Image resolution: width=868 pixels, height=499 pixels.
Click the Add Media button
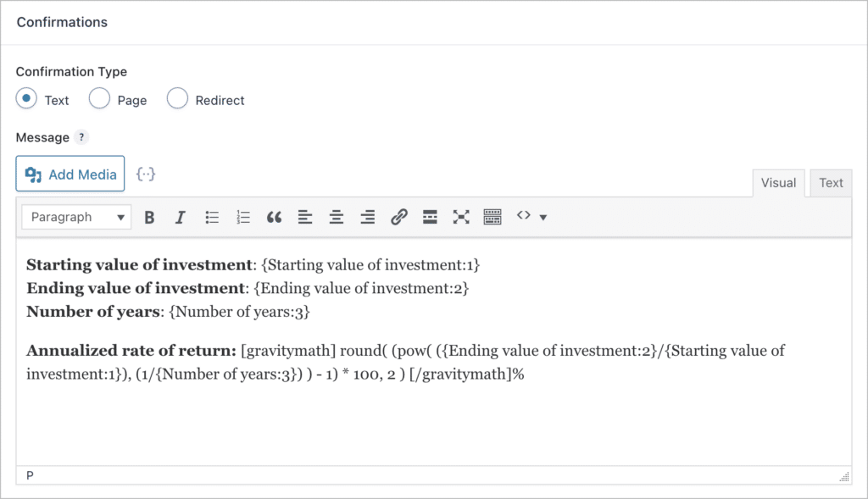tap(70, 175)
